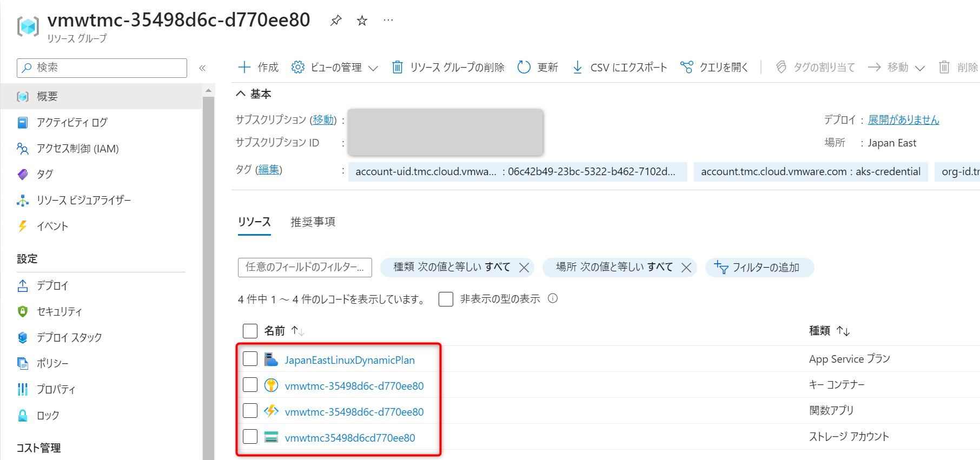Pin the resource group to dashboard
980x460 pixels.
[x=336, y=21]
